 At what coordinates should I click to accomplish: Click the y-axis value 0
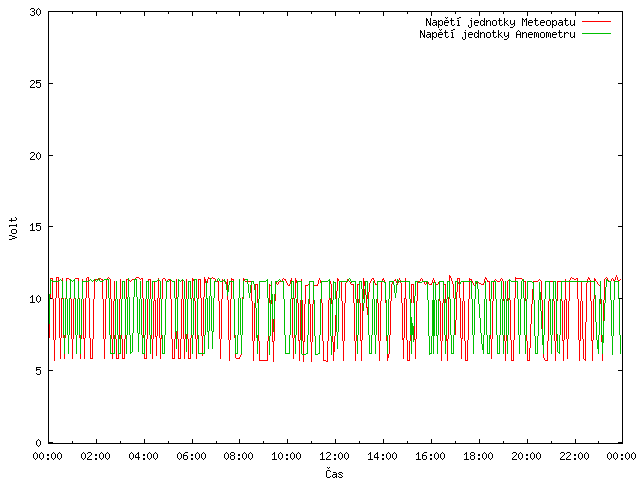pos(38,443)
